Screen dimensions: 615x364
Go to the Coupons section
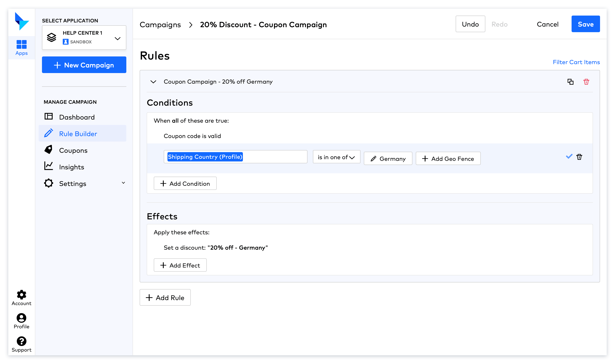click(x=73, y=150)
